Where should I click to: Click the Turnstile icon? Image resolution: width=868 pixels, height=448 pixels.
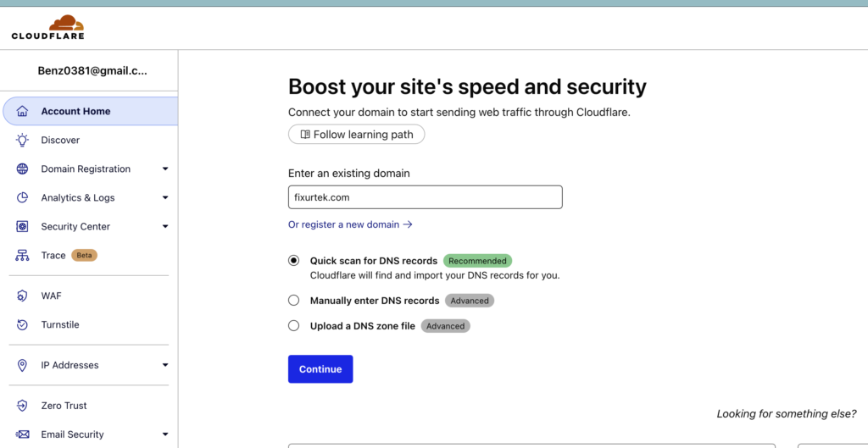point(23,324)
